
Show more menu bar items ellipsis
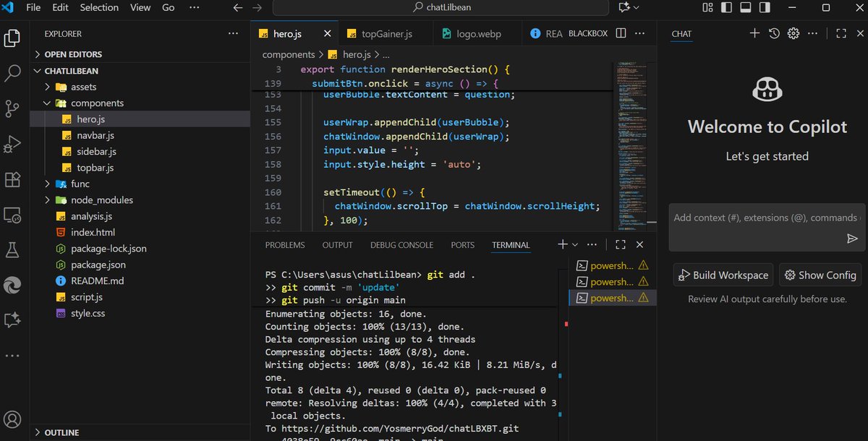[x=194, y=7]
